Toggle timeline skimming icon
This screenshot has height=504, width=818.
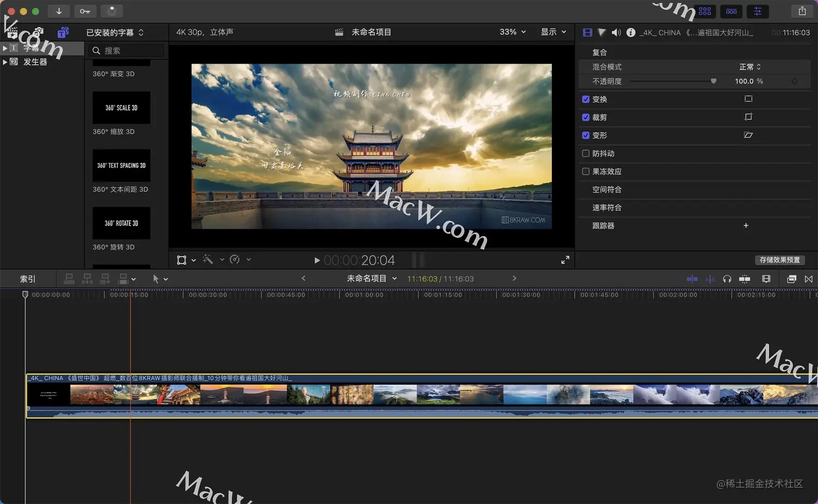pos(692,279)
